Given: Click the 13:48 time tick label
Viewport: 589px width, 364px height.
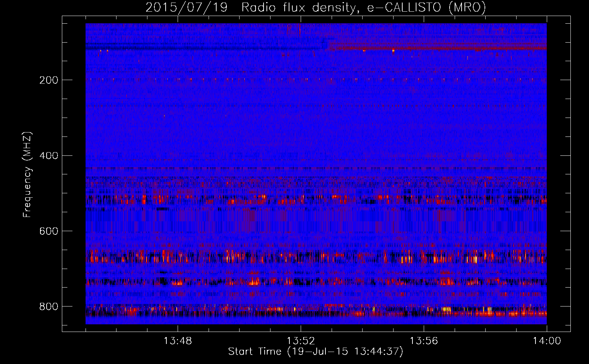Looking at the screenshot, I should pos(178,341).
